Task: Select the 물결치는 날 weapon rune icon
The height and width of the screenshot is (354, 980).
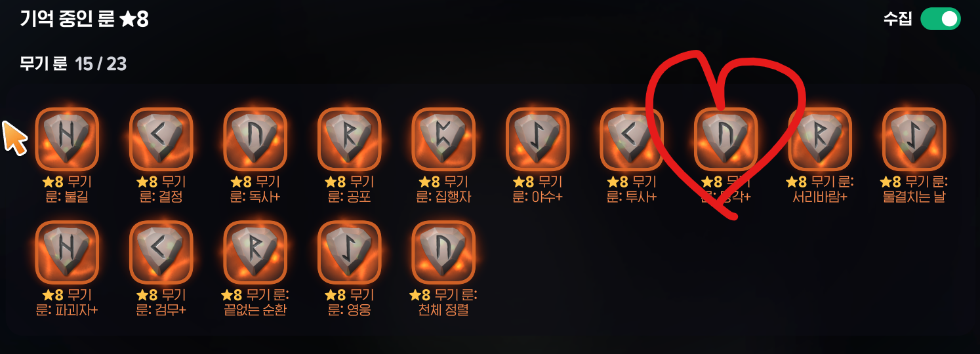Action: click(914, 139)
